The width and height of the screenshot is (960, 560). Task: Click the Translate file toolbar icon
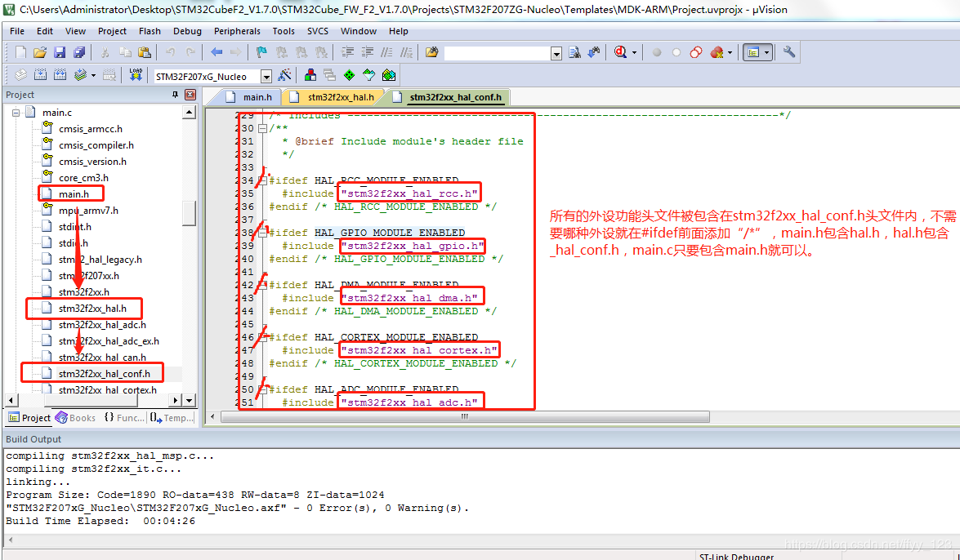[20, 75]
